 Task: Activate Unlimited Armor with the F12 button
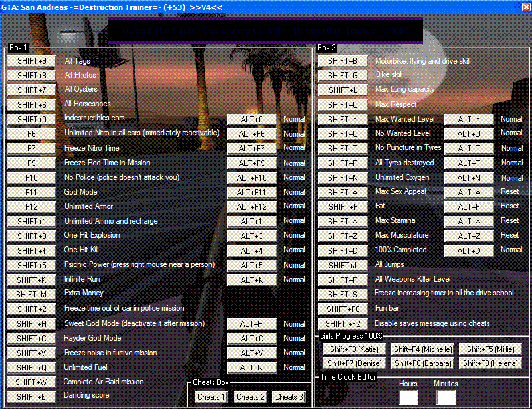click(31, 207)
